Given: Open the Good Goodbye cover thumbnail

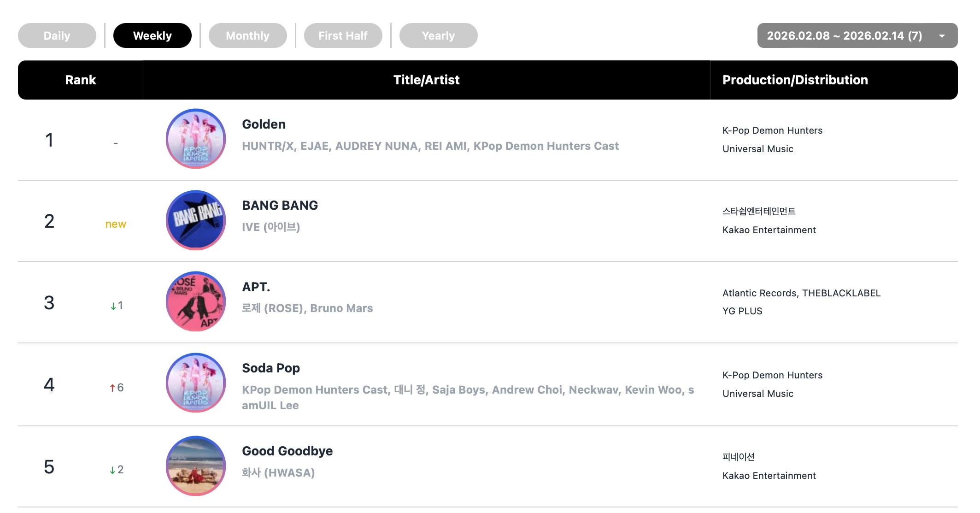Looking at the screenshot, I should pyautogui.click(x=196, y=466).
